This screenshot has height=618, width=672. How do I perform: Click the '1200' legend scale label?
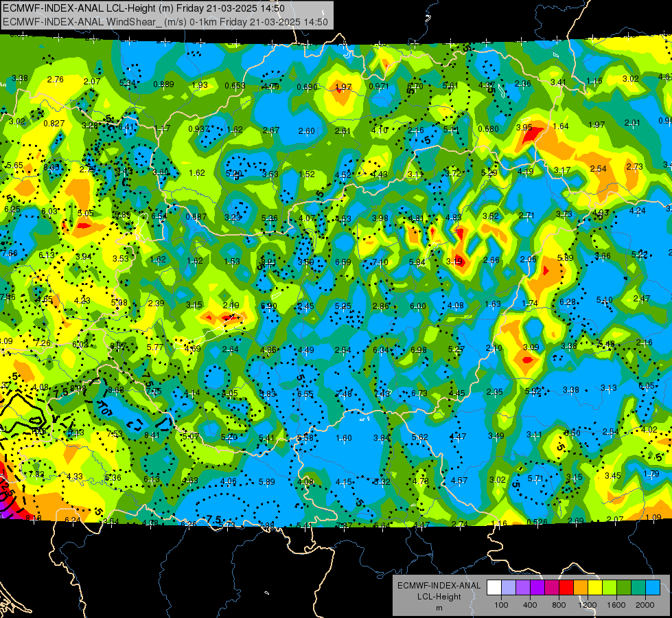[x=588, y=605]
